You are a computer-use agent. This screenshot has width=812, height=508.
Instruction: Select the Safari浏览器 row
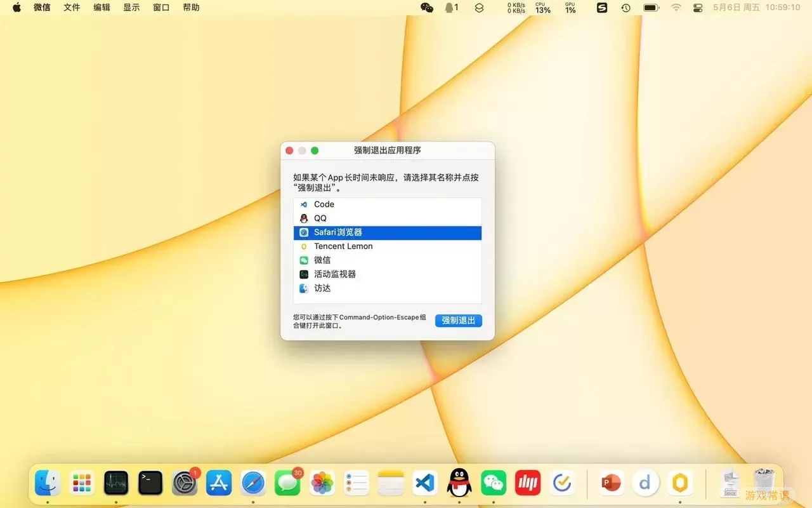(388, 232)
